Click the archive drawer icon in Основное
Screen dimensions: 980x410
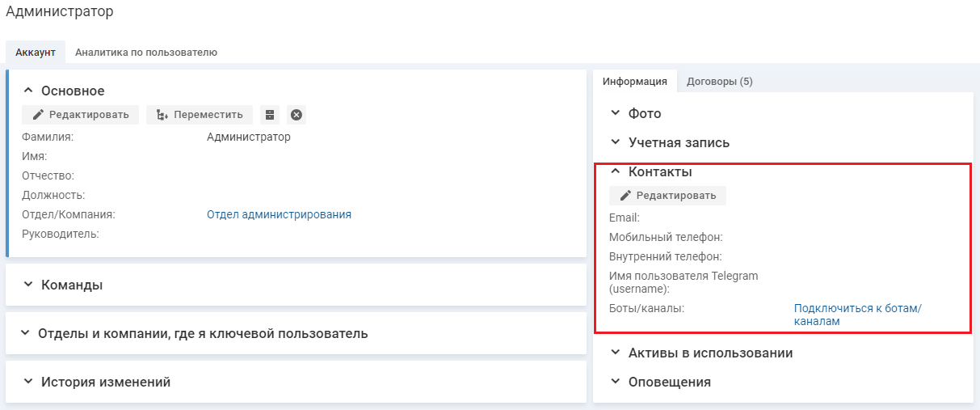pyautogui.click(x=271, y=115)
